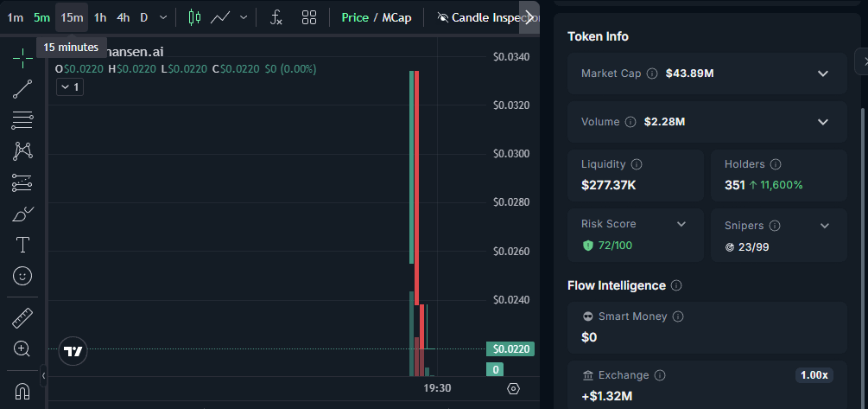The height and width of the screenshot is (409, 868).
Task: Expand the Volume details
Action: [x=823, y=122]
